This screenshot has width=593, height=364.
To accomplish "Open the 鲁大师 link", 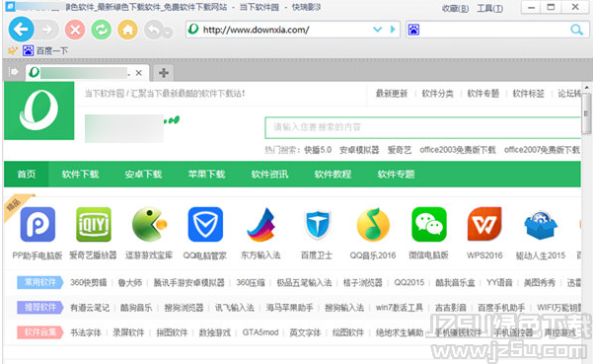I will 130,283.
